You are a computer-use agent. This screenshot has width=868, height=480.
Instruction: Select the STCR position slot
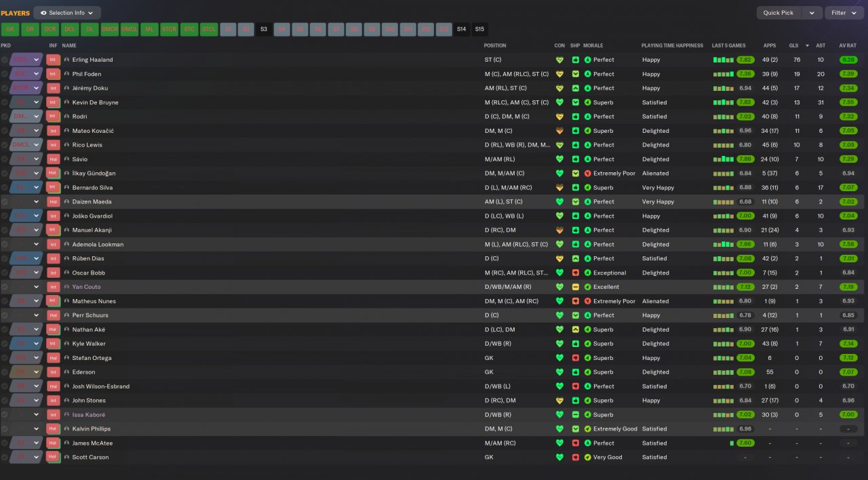point(169,29)
